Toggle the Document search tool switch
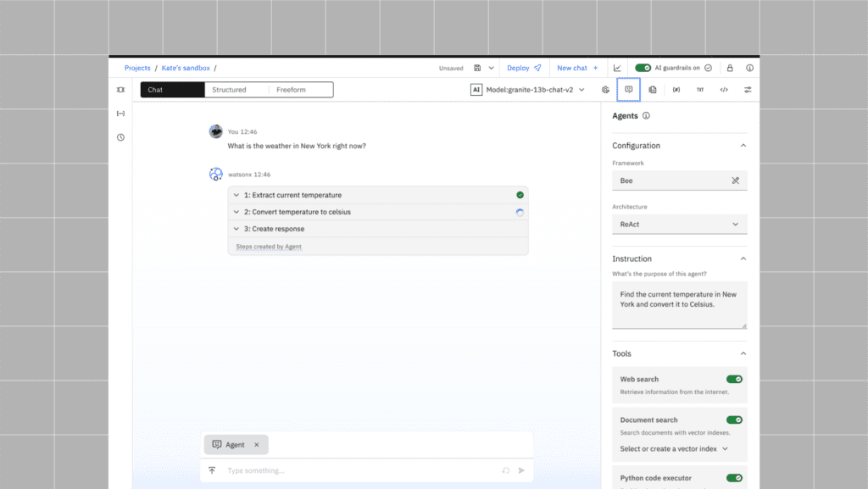Viewport: 868px width, 489px height. pos(734,420)
